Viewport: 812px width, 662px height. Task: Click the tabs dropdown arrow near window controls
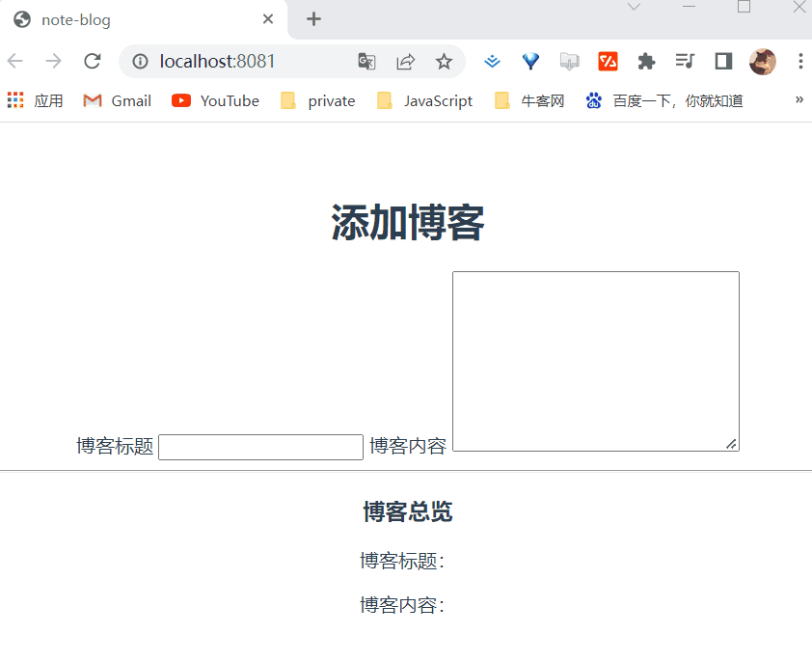(634, 9)
